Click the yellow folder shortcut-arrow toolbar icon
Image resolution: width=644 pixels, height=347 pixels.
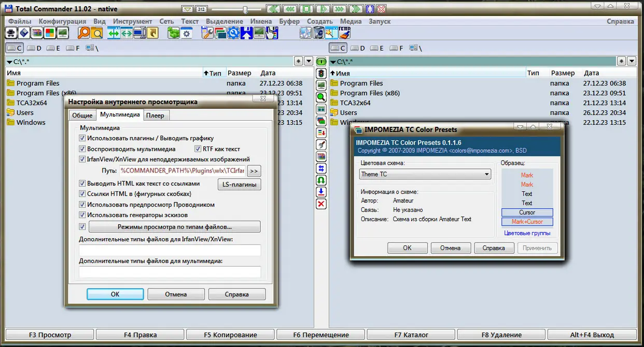[152, 33]
